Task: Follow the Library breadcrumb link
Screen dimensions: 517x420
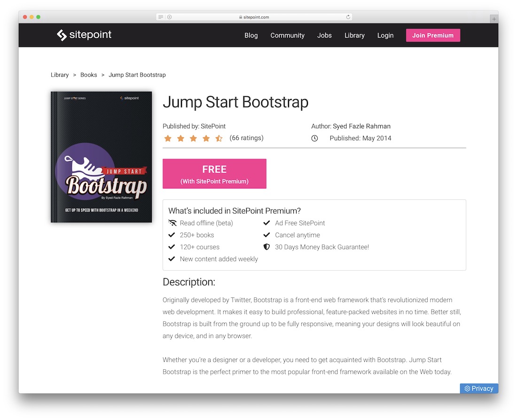Action: pos(60,75)
